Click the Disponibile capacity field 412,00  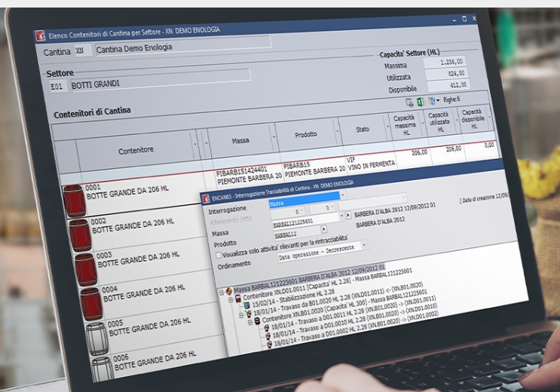click(448, 86)
